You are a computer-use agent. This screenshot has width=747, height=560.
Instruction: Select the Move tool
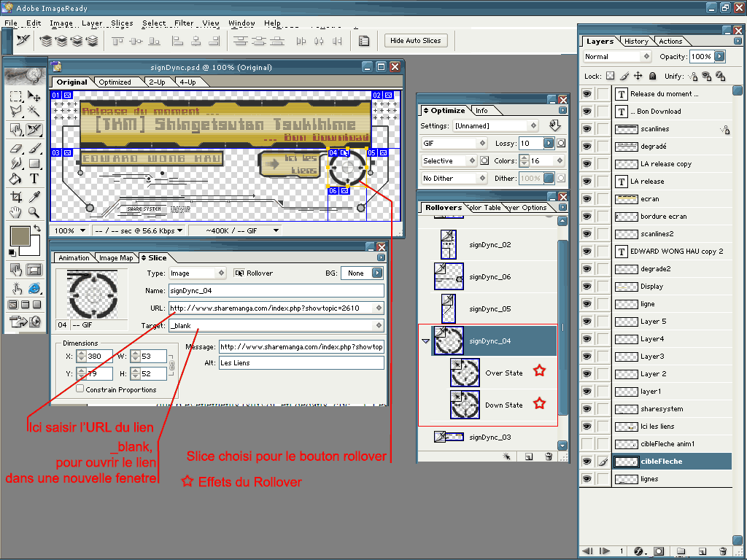pyautogui.click(x=34, y=97)
